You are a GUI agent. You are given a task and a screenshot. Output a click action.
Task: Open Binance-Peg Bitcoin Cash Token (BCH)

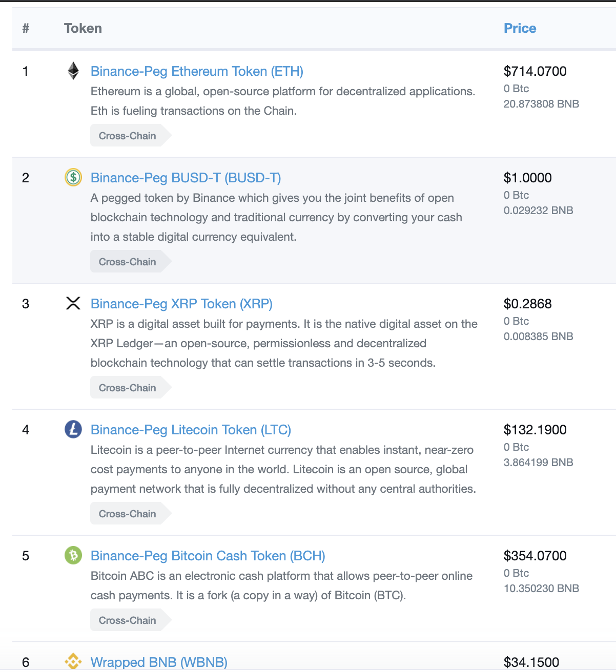(208, 556)
